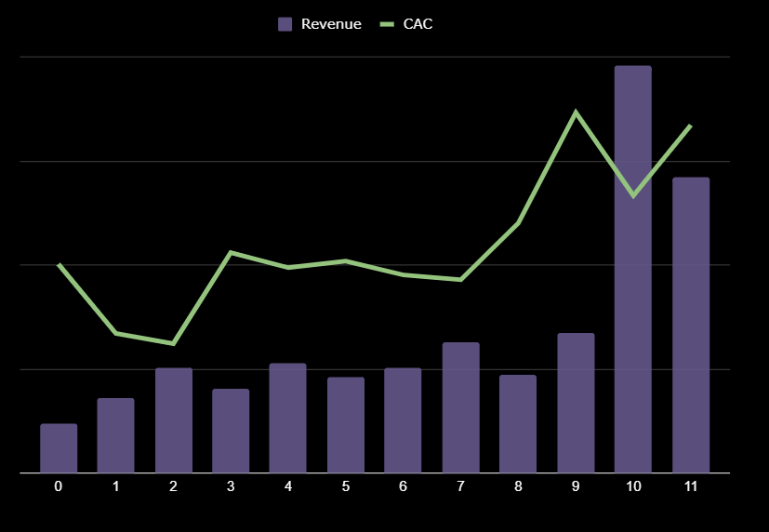Choose the Revenue bar above label 5
This screenshot has width=769, height=532.
click(x=346, y=425)
